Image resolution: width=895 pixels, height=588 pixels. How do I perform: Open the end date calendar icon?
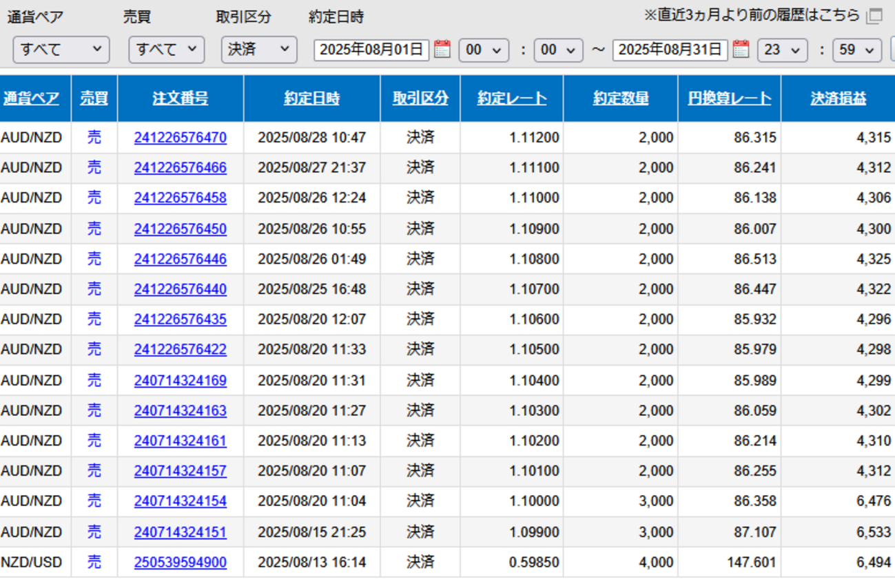pos(741,50)
